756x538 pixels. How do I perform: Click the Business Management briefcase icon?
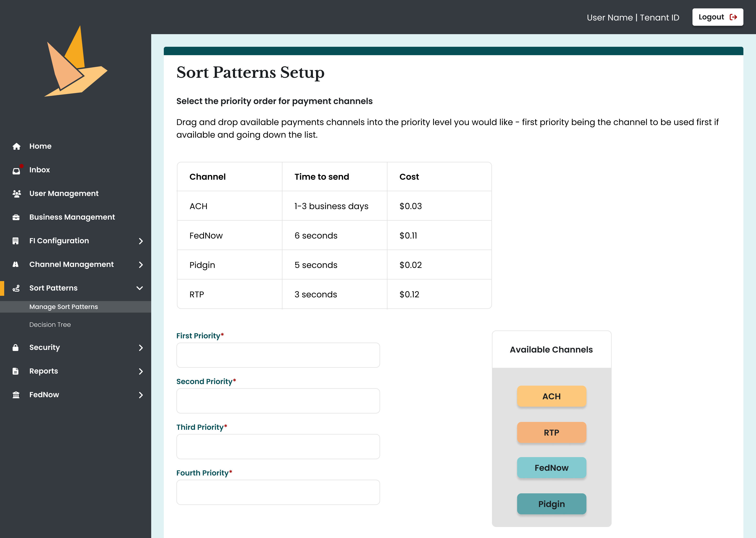tap(16, 217)
